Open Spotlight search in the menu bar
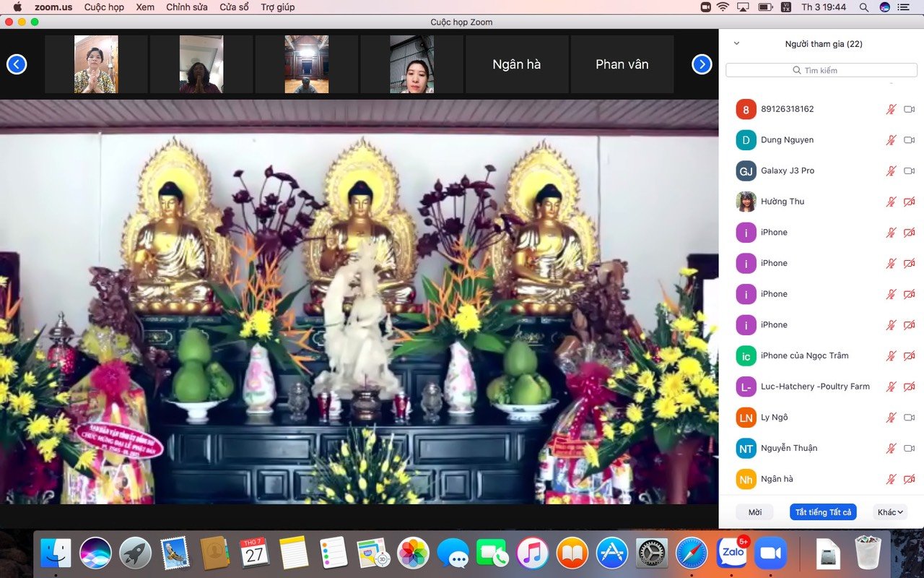 tap(863, 7)
